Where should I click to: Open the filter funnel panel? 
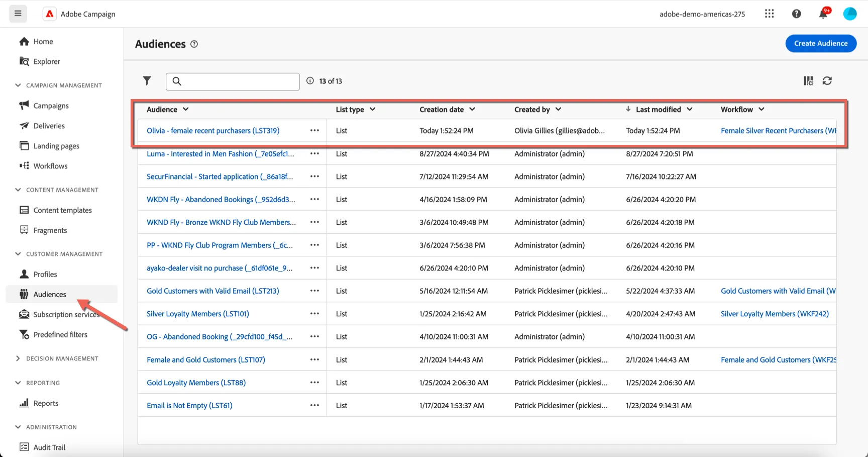click(147, 81)
